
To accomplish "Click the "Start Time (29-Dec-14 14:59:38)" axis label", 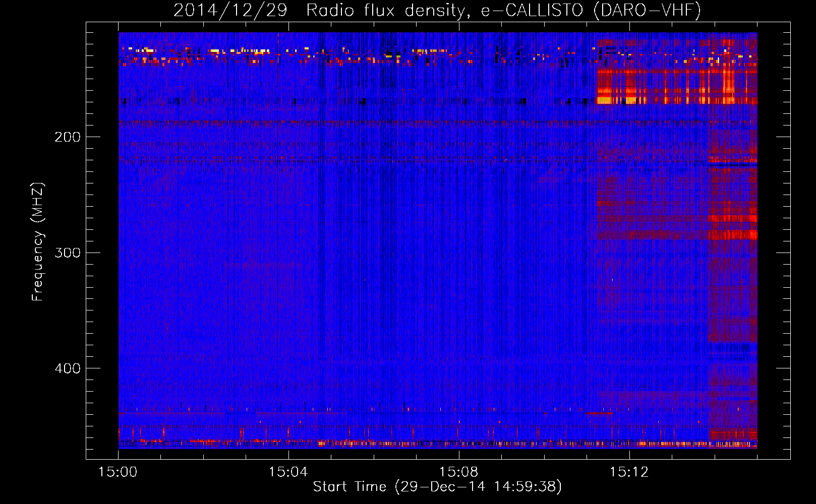I will click(437, 487).
